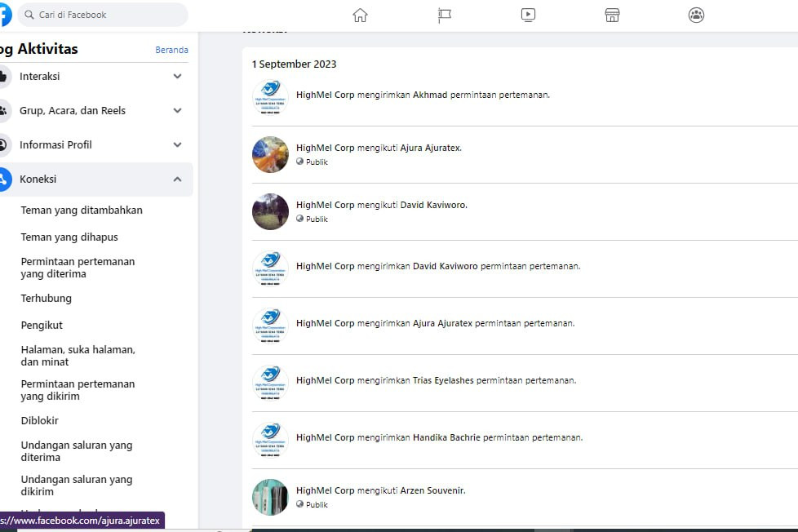The width and height of the screenshot is (798, 532).
Task: Select Teman yang dihapus
Action: click(x=69, y=237)
